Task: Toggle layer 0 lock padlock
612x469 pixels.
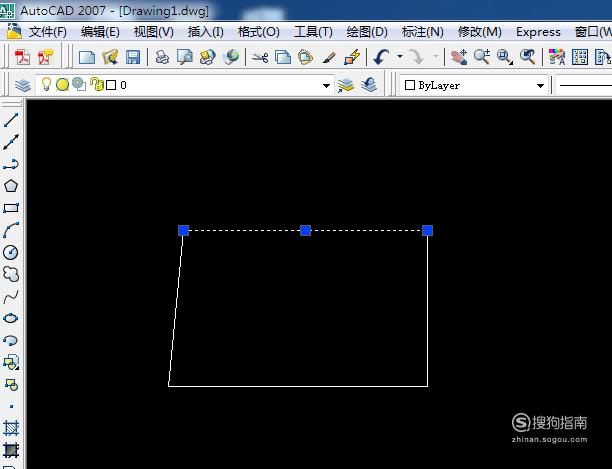Action: [96, 84]
